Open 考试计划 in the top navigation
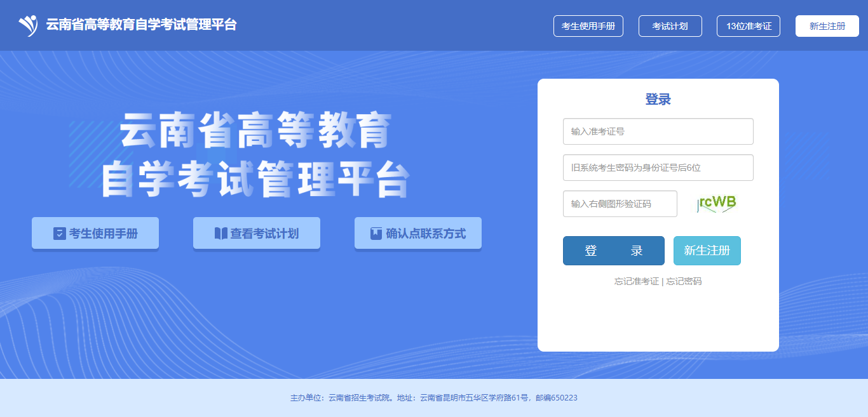Screen dimensions: 868x417 [x=670, y=26]
